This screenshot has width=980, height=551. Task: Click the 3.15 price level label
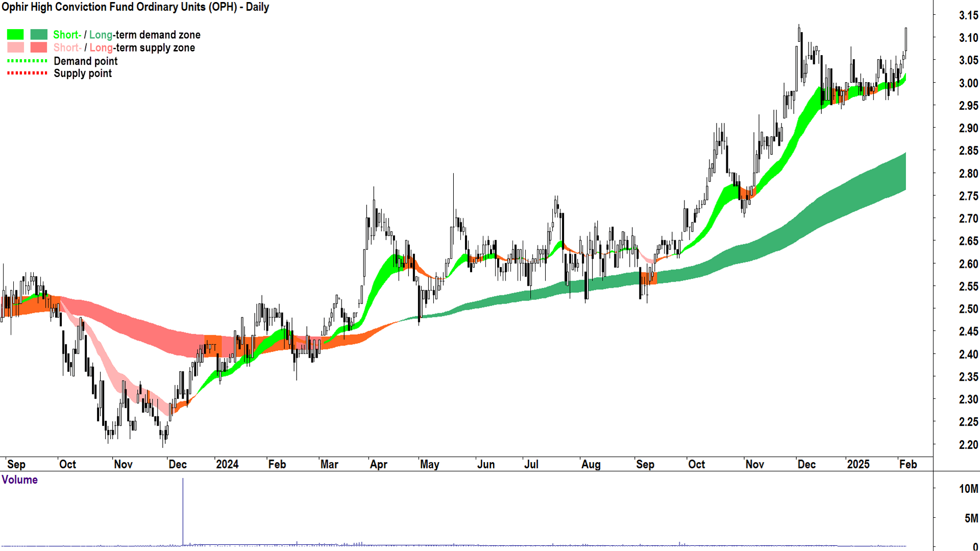(x=968, y=15)
